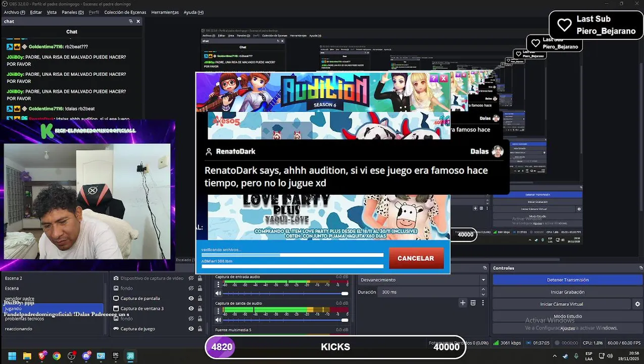Image resolution: width=644 pixels, height=364 pixels.
Task: Select scene Escena 2
Action: point(53,278)
